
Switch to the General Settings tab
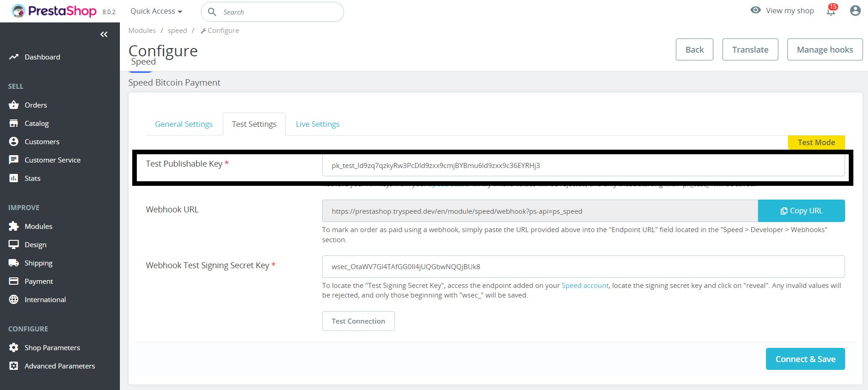[183, 124]
